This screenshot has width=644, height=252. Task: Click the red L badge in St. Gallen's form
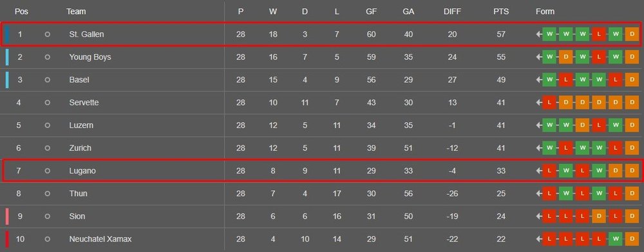pos(599,34)
